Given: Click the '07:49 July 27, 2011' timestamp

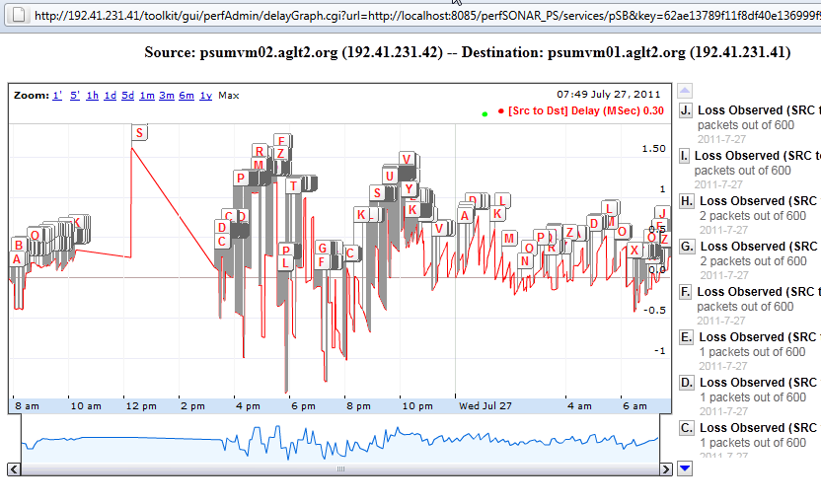Looking at the screenshot, I should point(609,95).
